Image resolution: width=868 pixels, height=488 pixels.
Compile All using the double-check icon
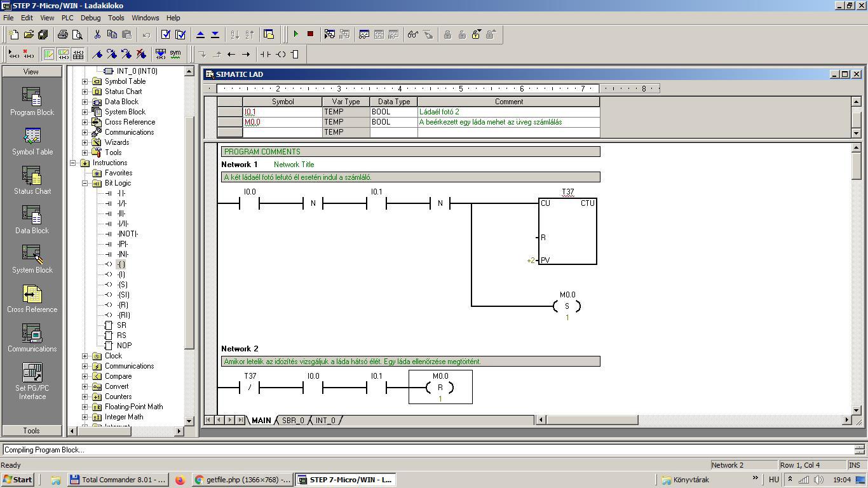pyautogui.click(x=180, y=34)
